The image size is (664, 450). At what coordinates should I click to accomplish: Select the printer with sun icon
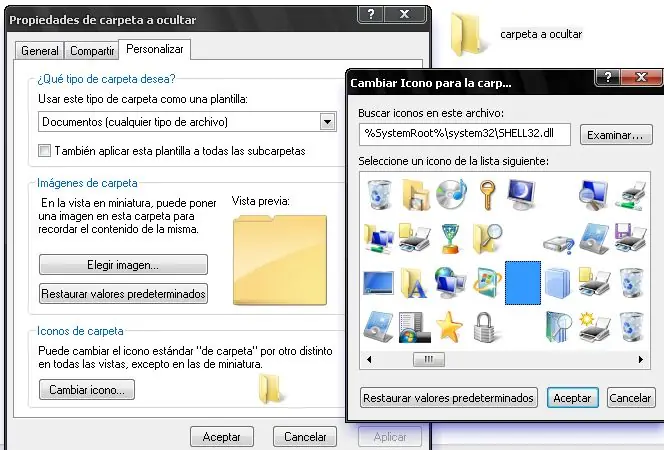click(x=595, y=327)
